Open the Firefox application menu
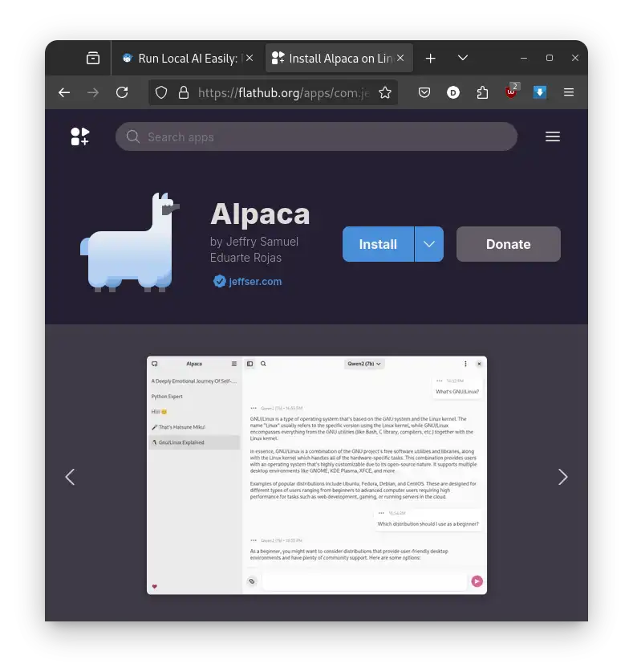Viewport: 633px width, 672px height. (x=569, y=92)
